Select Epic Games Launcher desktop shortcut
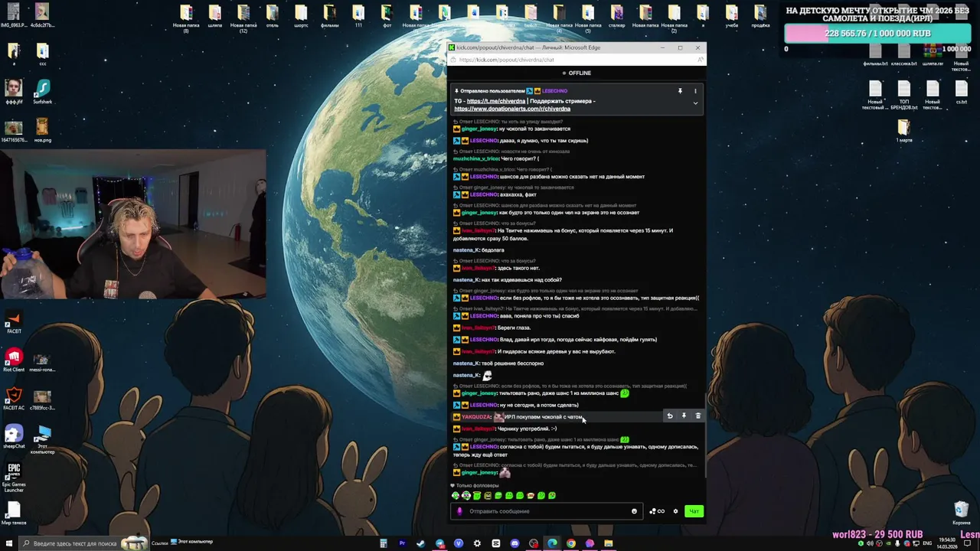This screenshot has height=551, width=980. 13,477
